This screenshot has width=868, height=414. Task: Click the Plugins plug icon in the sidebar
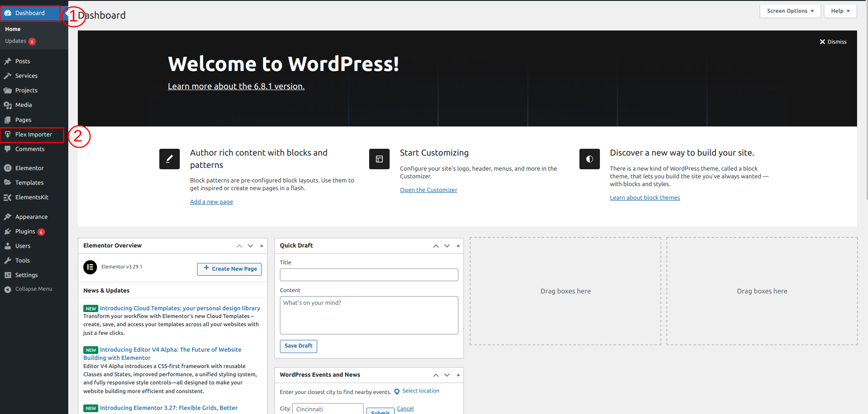8,232
